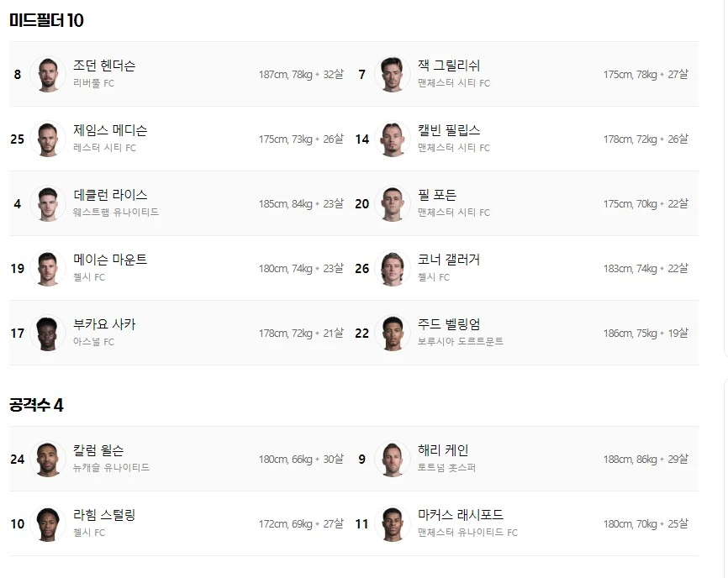Click the vertical scrollbar on right edge
Image resolution: width=728 pixels, height=578 pixels.
tap(725, 168)
